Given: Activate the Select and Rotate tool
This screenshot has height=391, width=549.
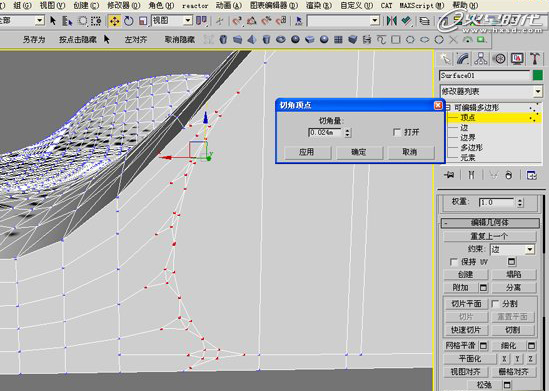Looking at the screenshot, I should coord(129,21).
